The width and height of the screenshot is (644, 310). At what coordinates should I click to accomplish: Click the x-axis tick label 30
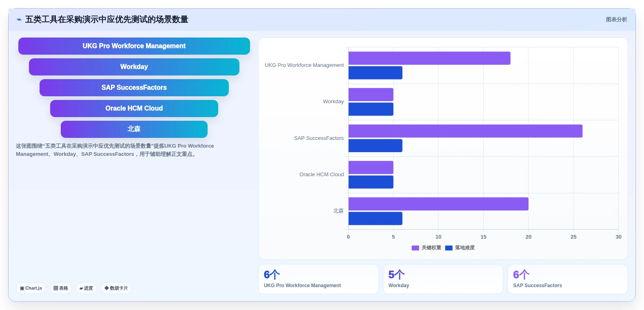(618, 237)
